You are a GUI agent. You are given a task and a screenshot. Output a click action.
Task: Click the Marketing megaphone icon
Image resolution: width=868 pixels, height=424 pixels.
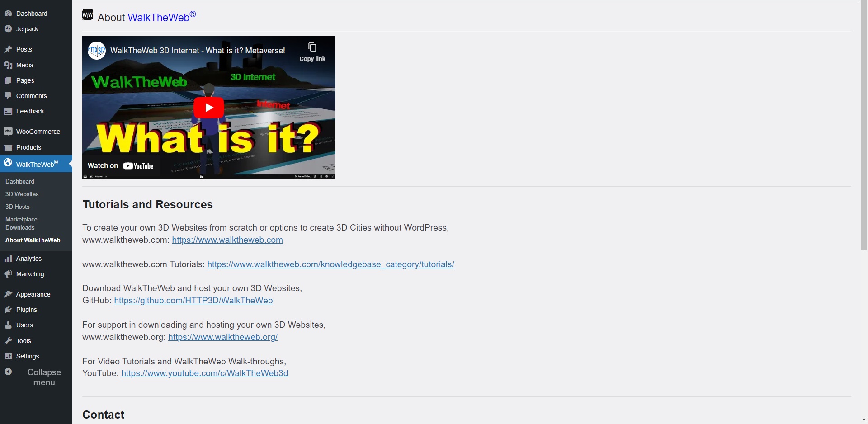tap(8, 274)
